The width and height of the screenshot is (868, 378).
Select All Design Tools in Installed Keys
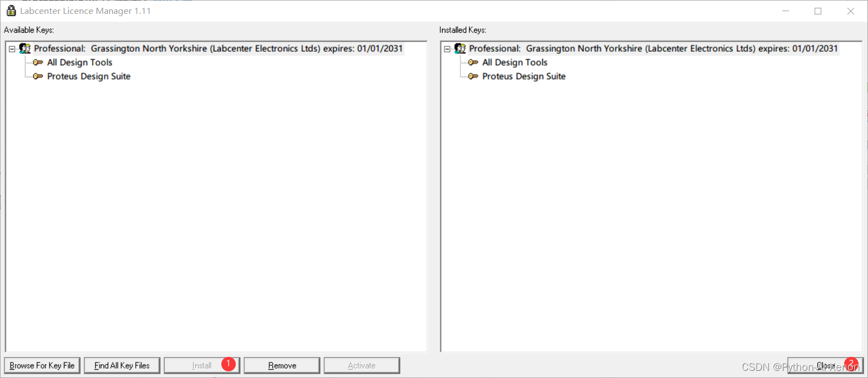click(x=515, y=62)
